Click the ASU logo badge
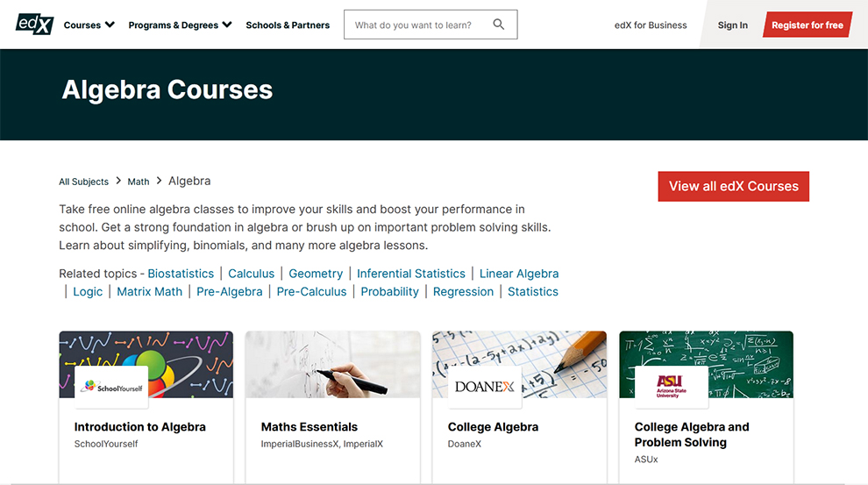Viewport: 868px width, 485px height. coord(672,387)
